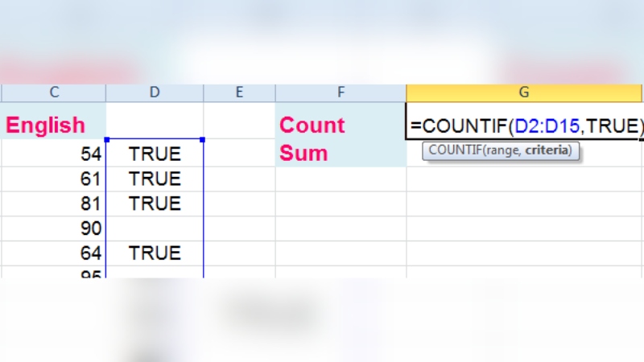644x362 pixels.
Task: Select the cell with value 64
Action: click(x=53, y=253)
